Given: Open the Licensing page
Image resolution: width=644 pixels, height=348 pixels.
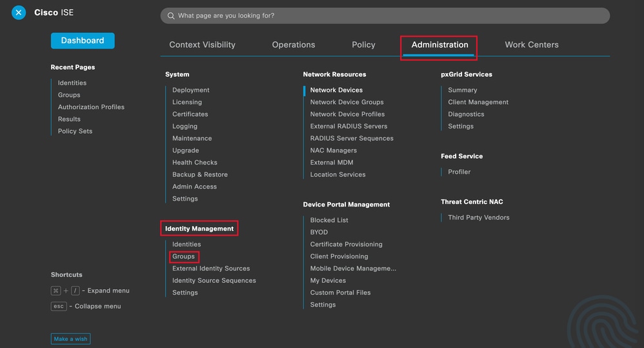Looking at the screenshot, I should pos(187,102).
